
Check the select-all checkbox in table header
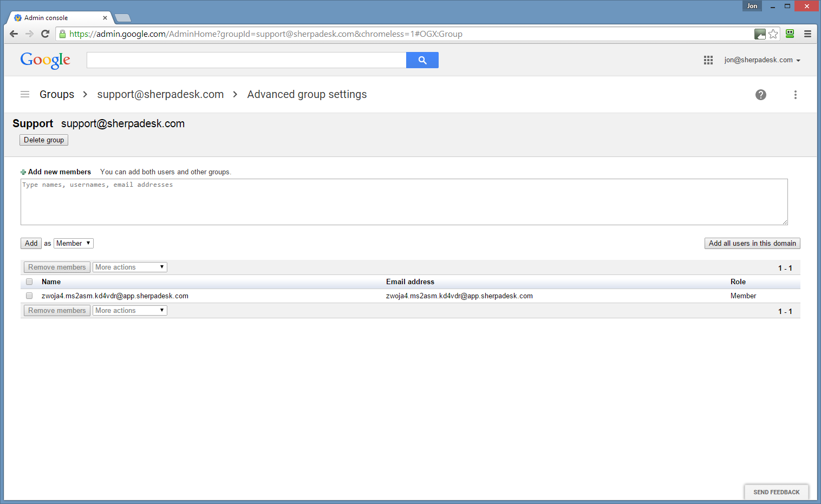click(x=29, y=282)
